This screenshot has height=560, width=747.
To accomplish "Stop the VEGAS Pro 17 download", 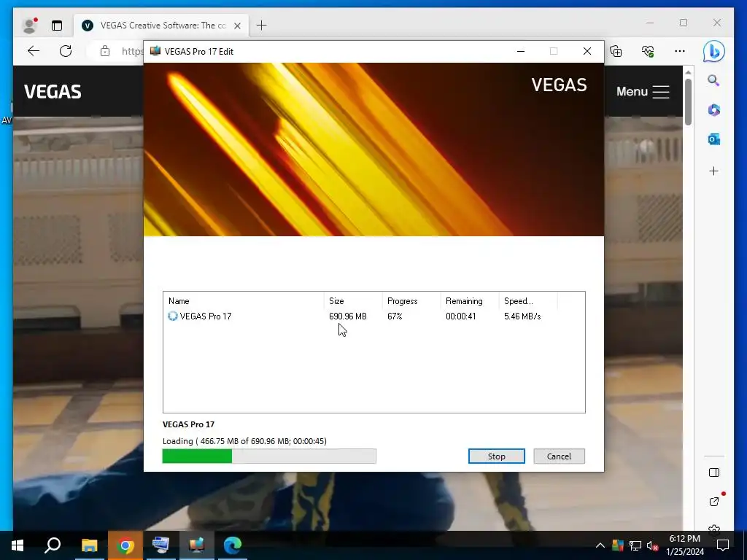I will tap(496, 456).
